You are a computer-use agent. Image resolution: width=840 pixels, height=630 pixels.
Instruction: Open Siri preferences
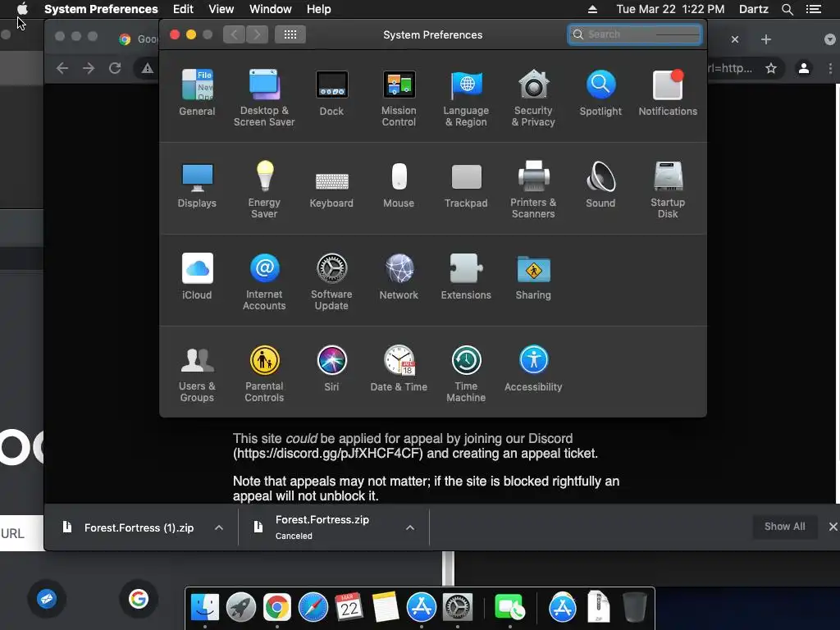click(331, 368)
